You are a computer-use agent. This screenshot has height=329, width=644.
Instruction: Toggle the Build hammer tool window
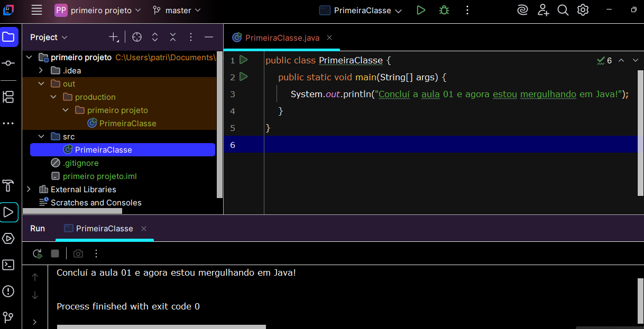8,186
